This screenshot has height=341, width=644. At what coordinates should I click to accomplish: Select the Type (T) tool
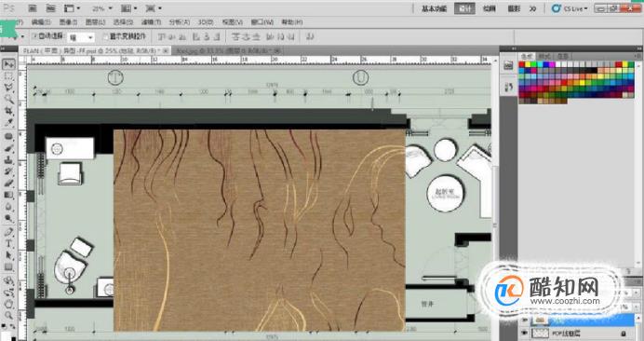(8, 243)
